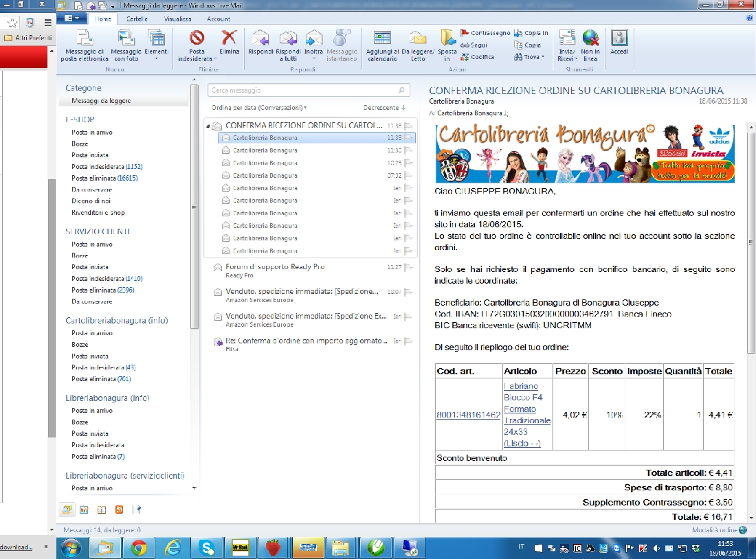Image resolution: width=756 pixels, height=559 pixels.
Task: Toggle Decrescente sort order
Action: tap(385, 107)
